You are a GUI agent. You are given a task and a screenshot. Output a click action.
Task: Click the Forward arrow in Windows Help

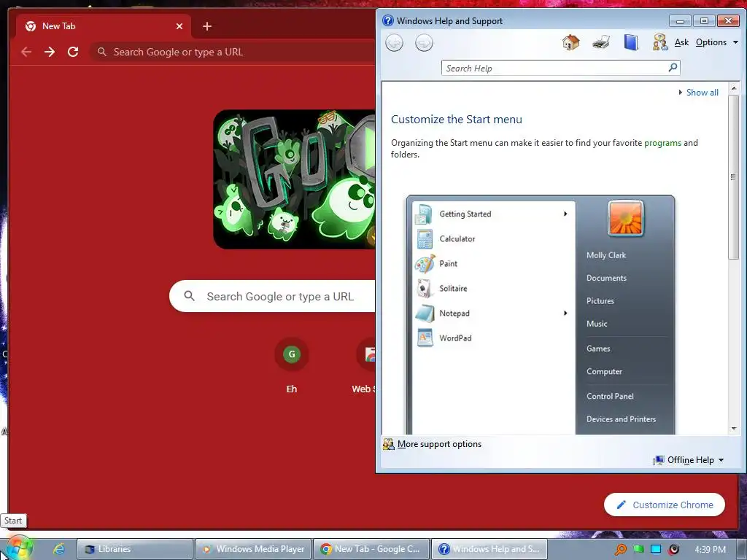coord(424,43)
